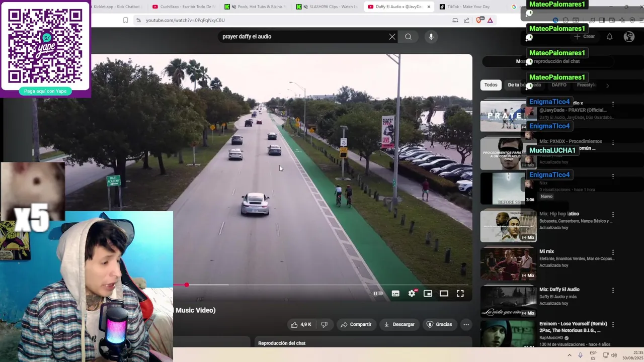Click the YouTube search magnifier button

(x=408, y=37)
